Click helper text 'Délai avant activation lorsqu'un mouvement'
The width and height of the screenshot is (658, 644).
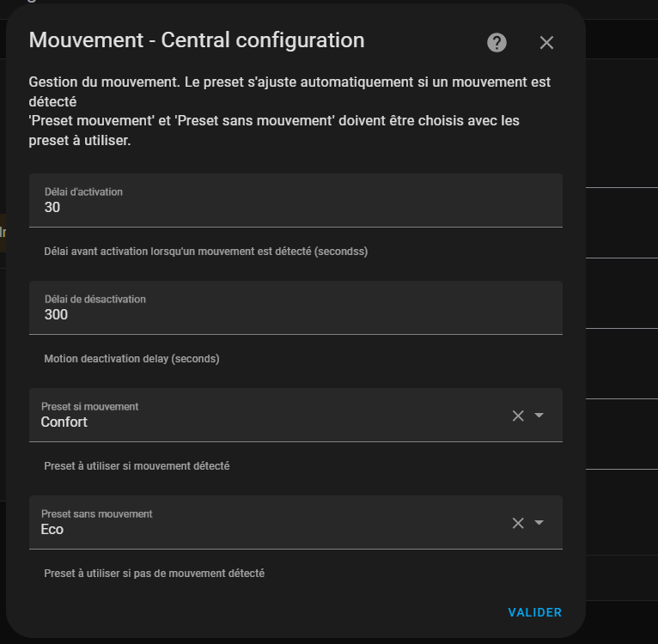click(x=206, y=252)
